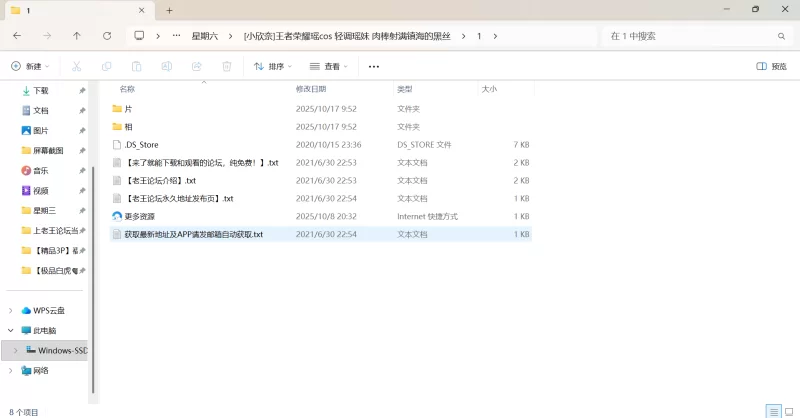Expand the 此电脑 tree node

point(11,330)
